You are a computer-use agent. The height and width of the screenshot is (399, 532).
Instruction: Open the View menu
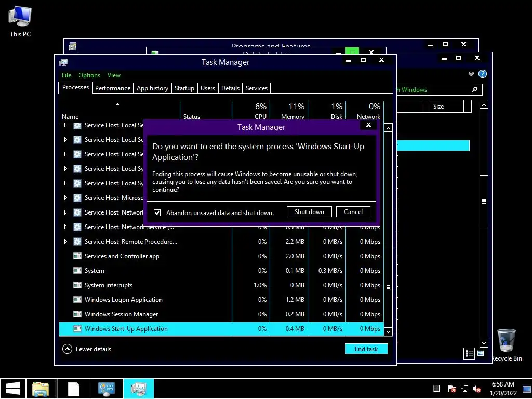coord(114,75)
